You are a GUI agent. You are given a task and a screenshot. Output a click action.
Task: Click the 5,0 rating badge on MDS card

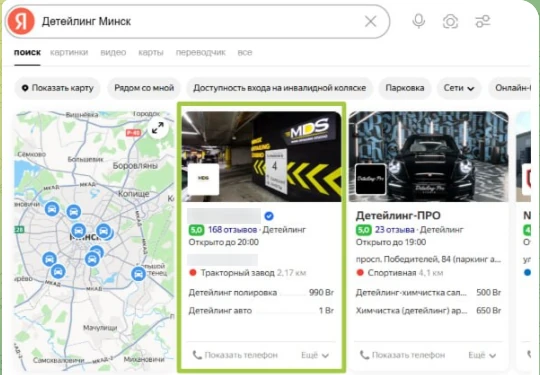[196, 230]
